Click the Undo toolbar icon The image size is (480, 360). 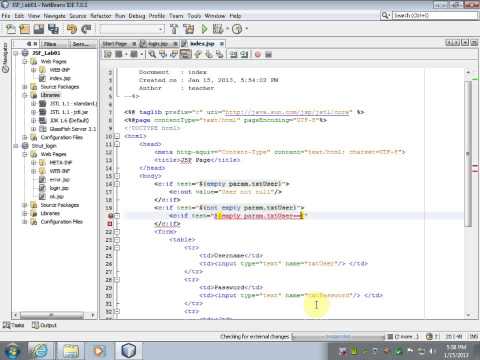[71, 29]
